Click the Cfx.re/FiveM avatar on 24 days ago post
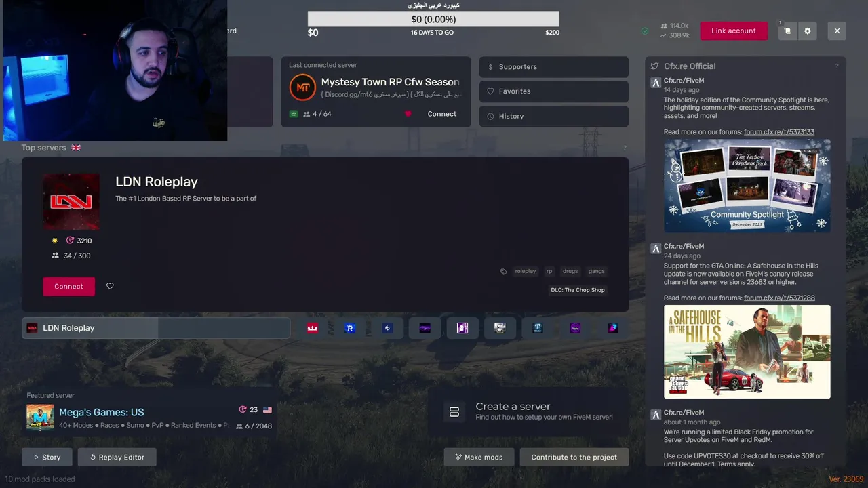This screenshot has height=488, width=868. click(x=656, y=249)
